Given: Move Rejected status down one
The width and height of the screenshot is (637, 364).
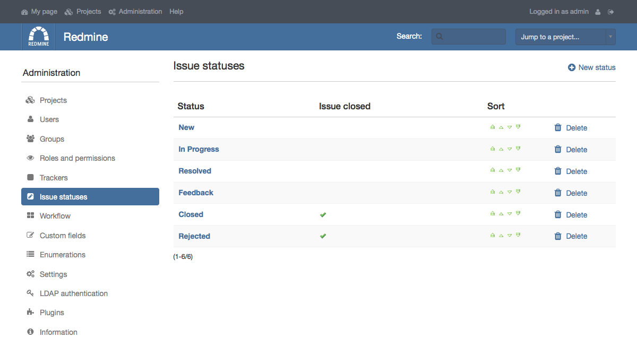Looking at the screenshot, I should point(510,235).
